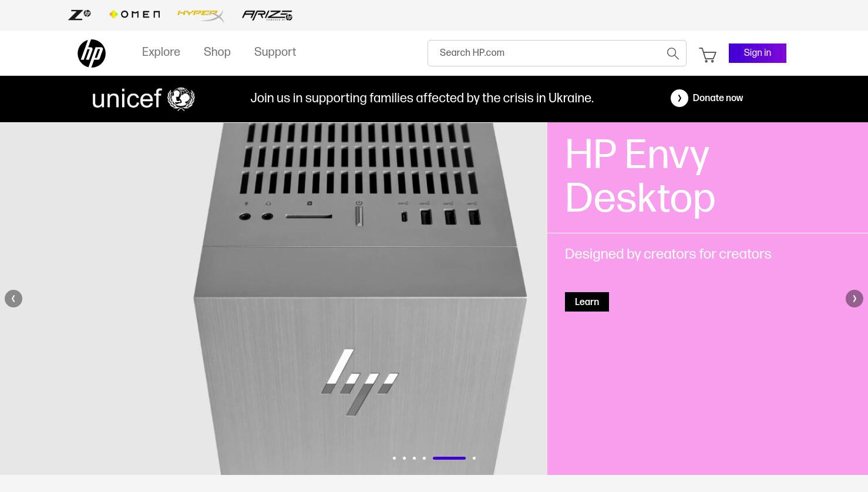The width and height of the screenshot is (868, 492).
Task: Open the Shop menu
Action: pyautogui.click(x=217, y=52)
